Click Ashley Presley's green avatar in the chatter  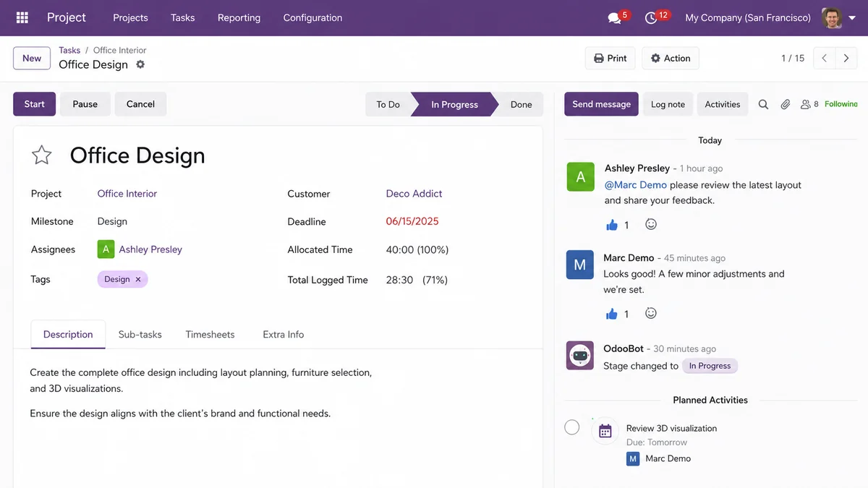[x=580, y=176]
